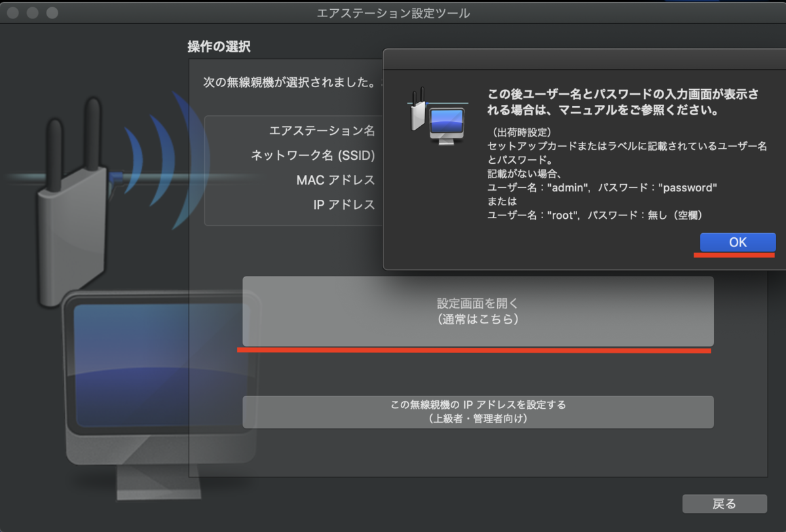Click the セットアップカード description line
786x532 pixels.
point(627,153)
